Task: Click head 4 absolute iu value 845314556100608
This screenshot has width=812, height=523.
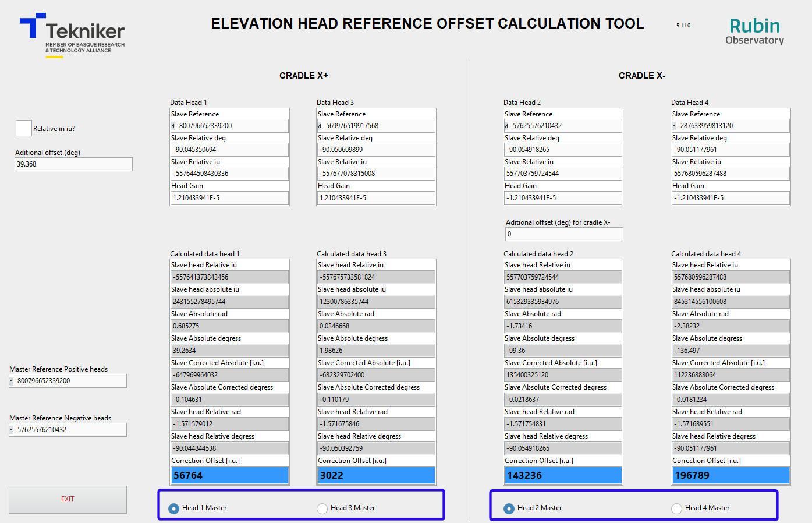Action: (x=731, y=302)
